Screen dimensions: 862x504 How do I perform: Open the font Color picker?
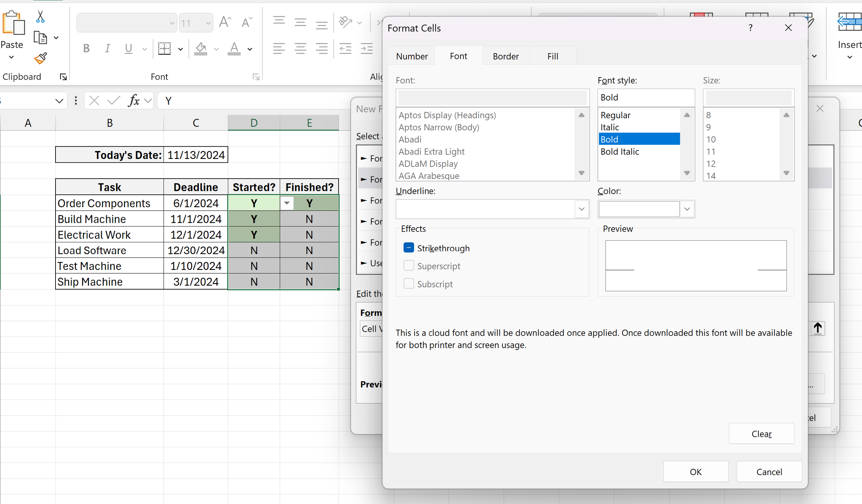click(x=686, y=209)
